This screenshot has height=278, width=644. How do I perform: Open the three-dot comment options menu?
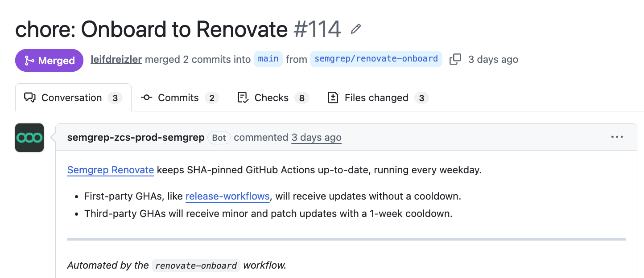click(617, 137)
